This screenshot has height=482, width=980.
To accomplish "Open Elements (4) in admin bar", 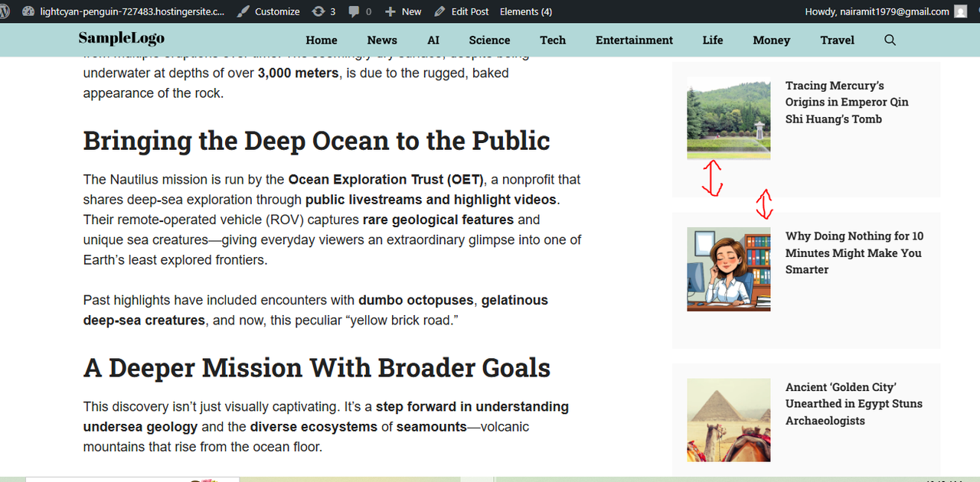I will point(526,11).
